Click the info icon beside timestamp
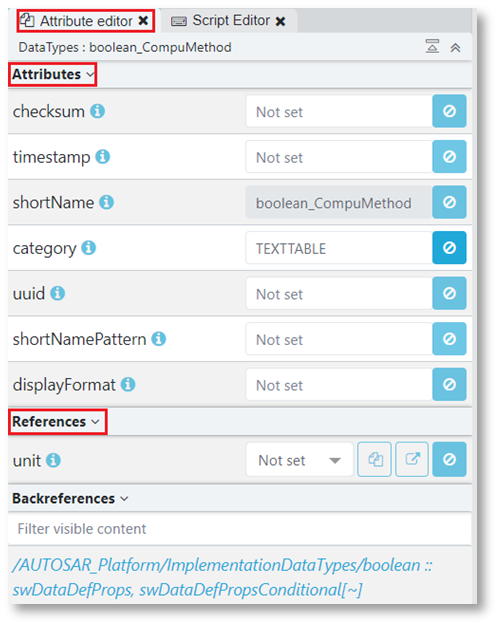500x627 pixels. tap(103, 156)
